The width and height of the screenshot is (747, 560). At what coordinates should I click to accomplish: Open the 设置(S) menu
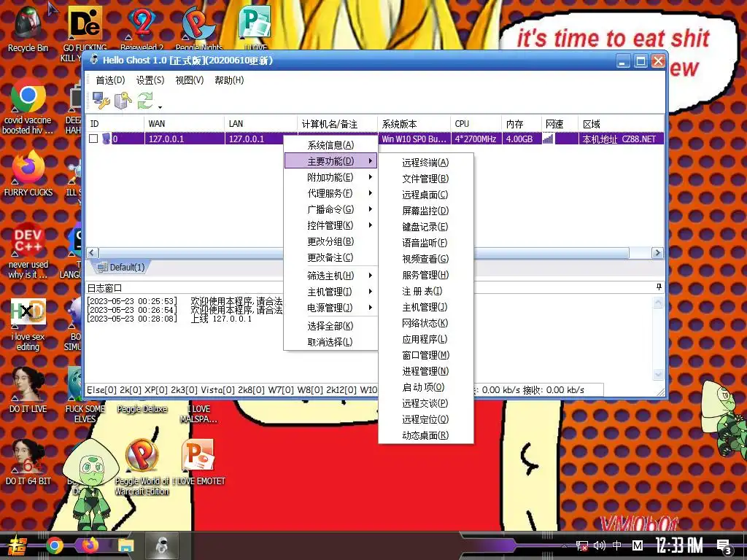150,80
